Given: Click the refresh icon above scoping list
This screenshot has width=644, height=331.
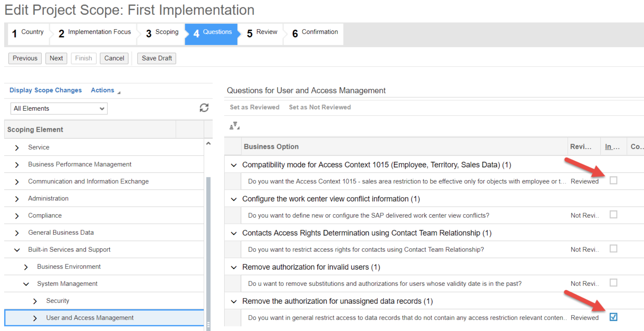Looking at the screenshot, I should click(x=204, y=108).
